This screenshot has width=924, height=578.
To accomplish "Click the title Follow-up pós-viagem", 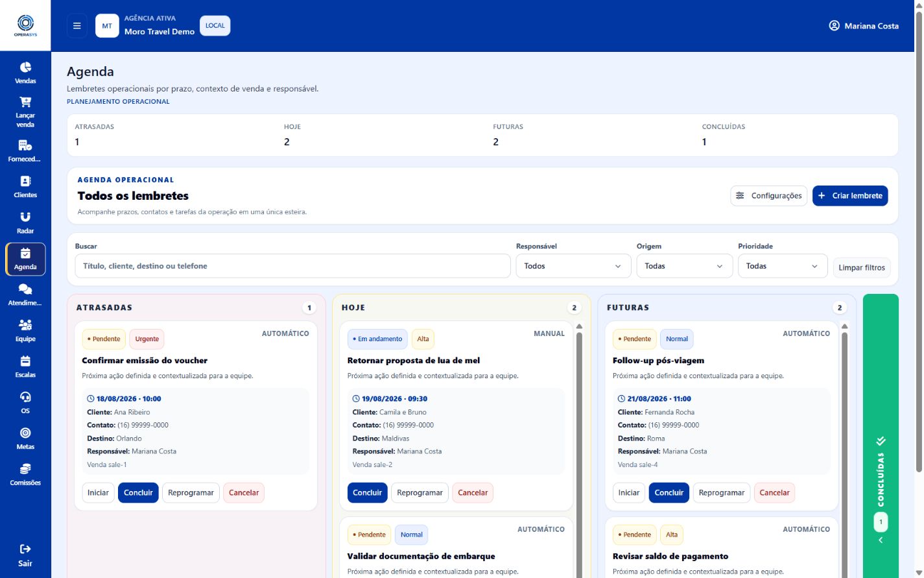I will (658, 361).
